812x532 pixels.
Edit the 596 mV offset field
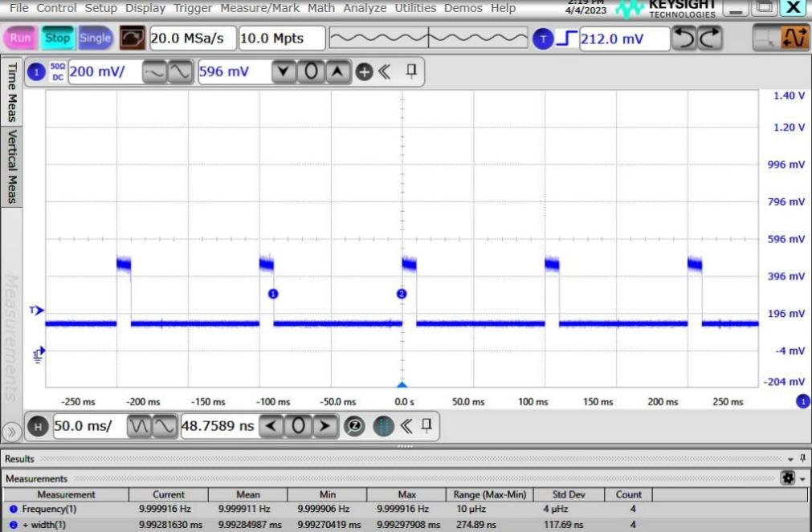click(x=235, y=72)
